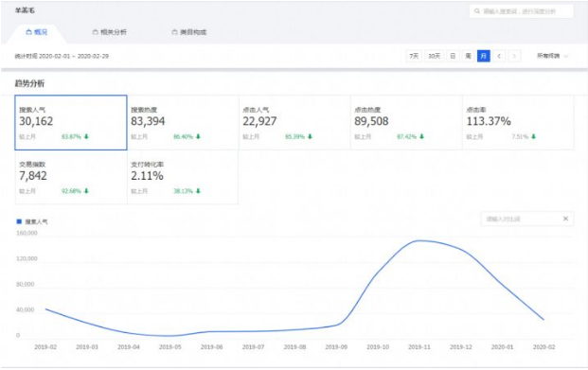Select the 7天 time range button
Image resolution: width=588 pixels, height=370 pixels.
point(414,56)
